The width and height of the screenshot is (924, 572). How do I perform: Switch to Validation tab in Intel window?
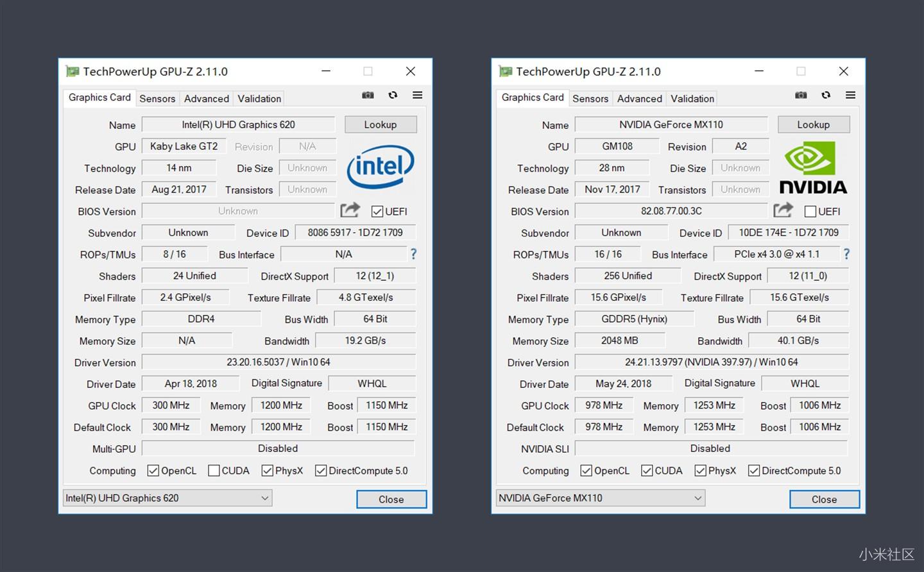click(259, 99)
